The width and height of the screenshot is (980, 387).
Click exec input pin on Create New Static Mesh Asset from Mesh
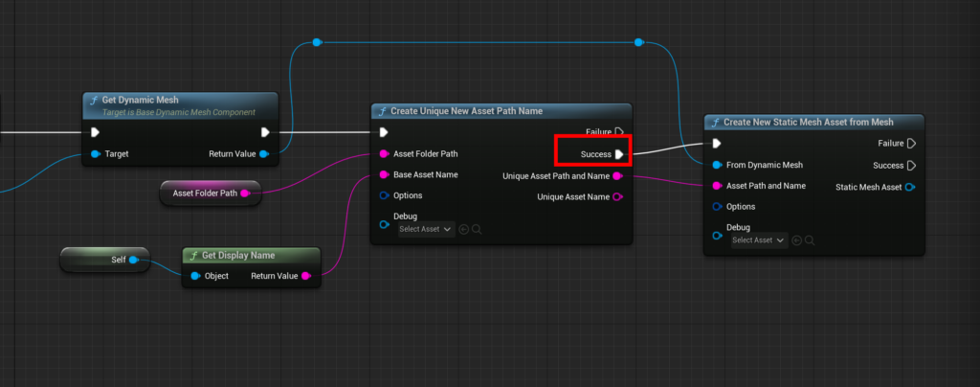click(x=717, y=143)
